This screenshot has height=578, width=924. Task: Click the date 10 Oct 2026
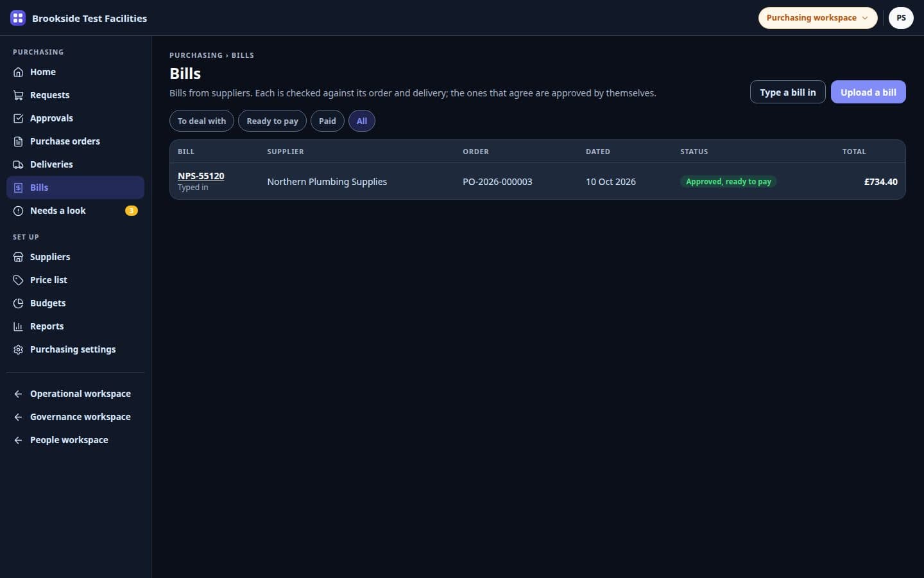(610, 182)
